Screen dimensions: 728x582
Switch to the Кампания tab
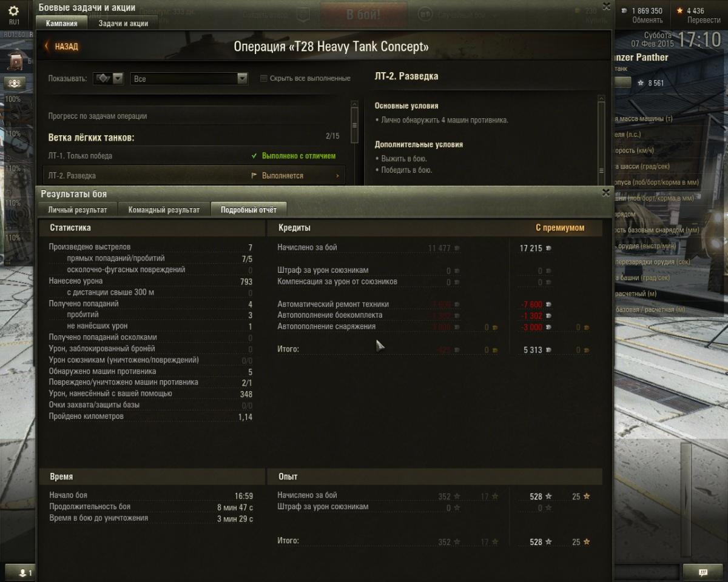(x=61, y=23)
